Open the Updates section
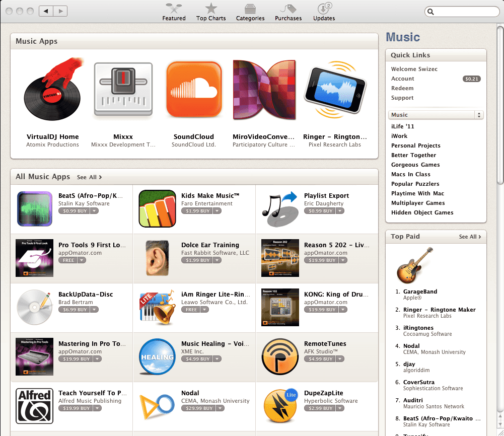Screen dimensions: 504x436 tap(324, 12)
